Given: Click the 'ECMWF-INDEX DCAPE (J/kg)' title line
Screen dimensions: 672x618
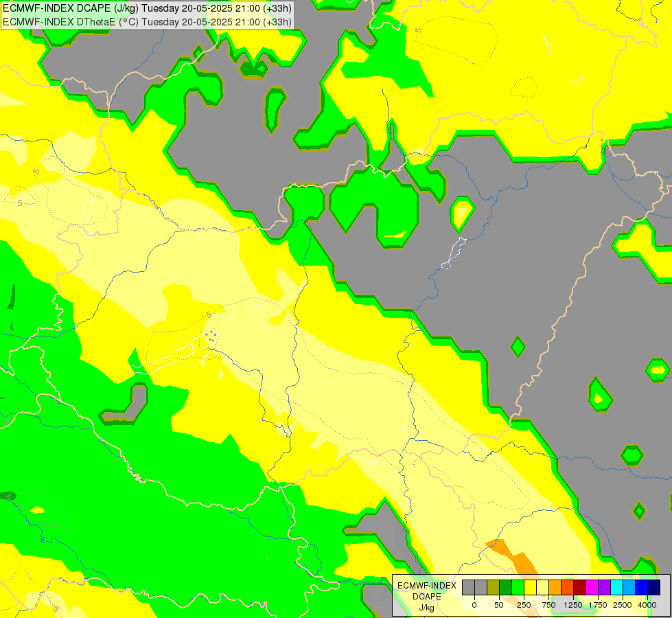Looking at the screenshot, I should pos(147,8).
